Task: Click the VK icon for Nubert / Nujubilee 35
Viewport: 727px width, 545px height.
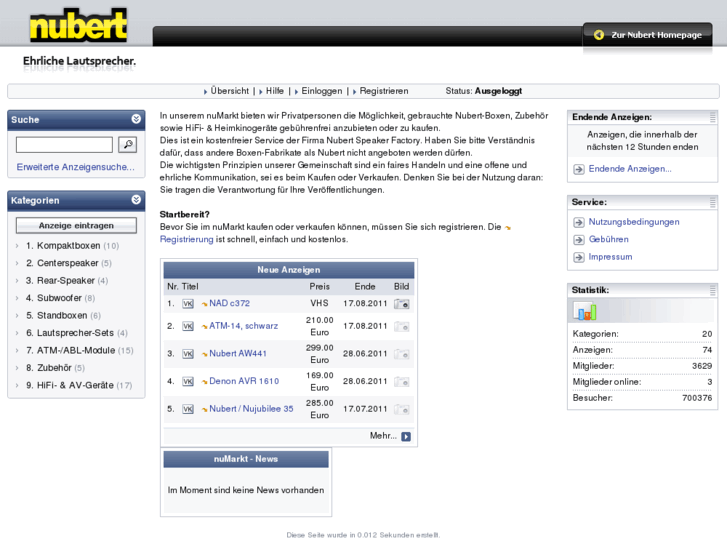Action: point(188,409)
